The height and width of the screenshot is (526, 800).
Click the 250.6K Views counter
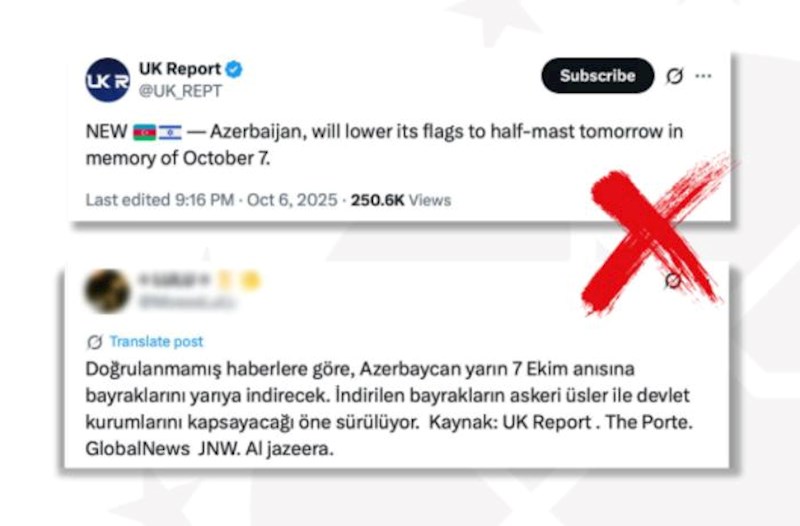tap(401, 200)
